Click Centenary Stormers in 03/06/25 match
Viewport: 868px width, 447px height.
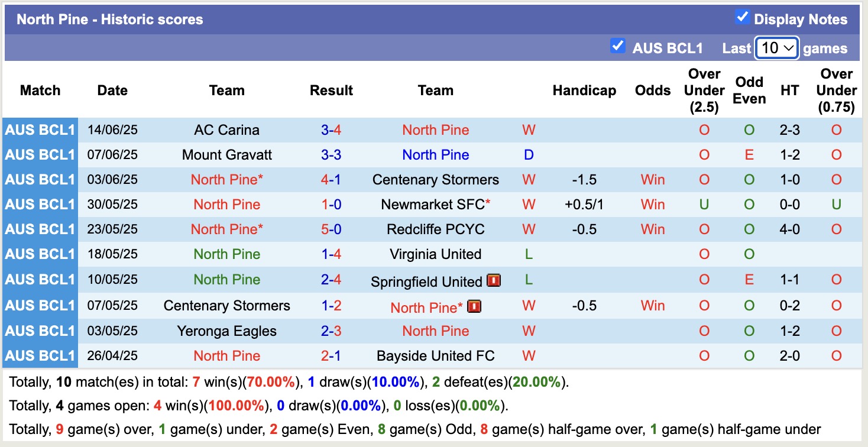435,180
